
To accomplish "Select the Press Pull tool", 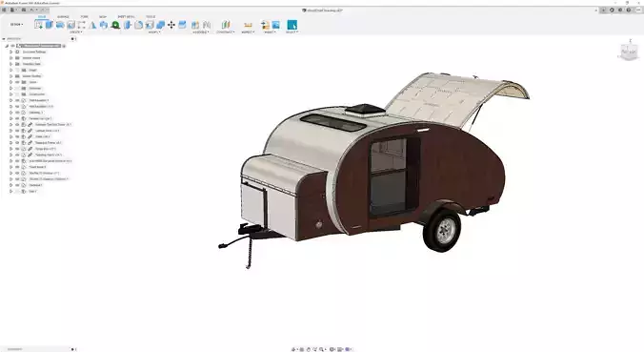I will pos(128,25).
